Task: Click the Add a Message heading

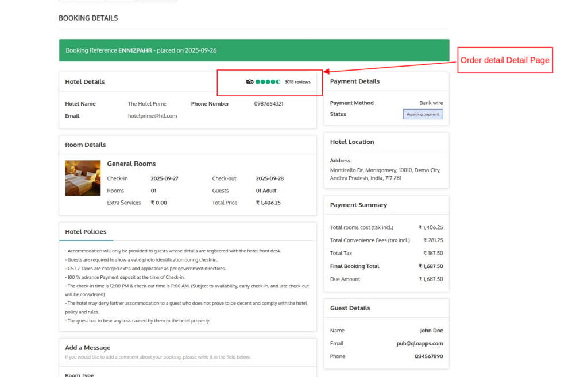Action: 88,348
